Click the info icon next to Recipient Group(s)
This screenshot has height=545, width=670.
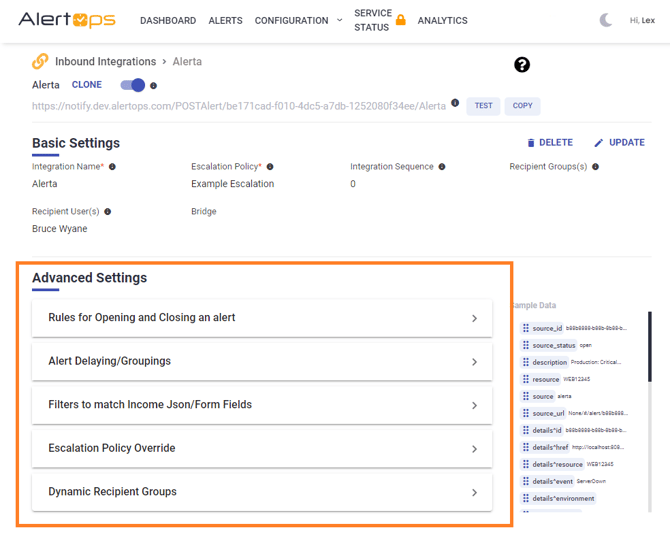(x=596, y=167)
